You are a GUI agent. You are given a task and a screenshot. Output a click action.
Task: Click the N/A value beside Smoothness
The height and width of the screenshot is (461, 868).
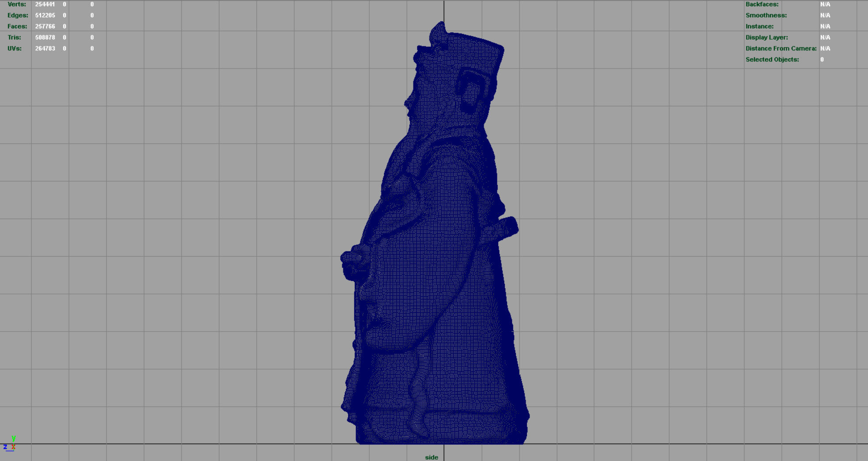825,15
